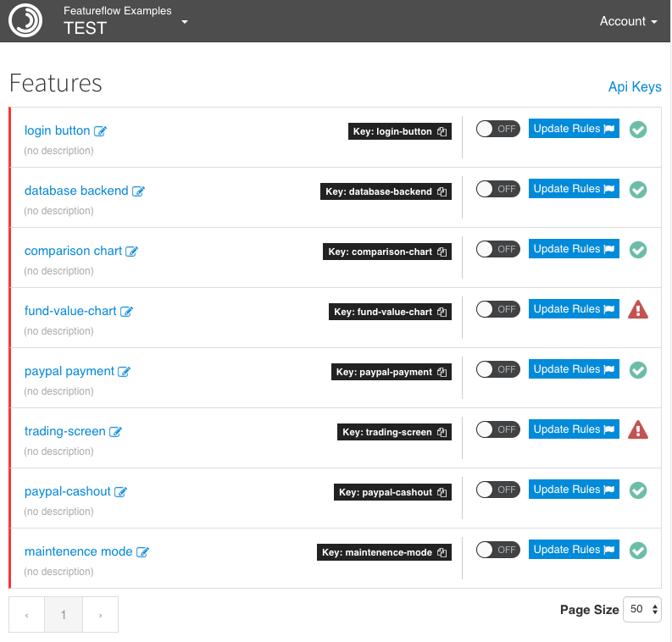Click the fund-value-chart red warning icon
This screenshot has height=642, width=672.
[x=638, y=310]
